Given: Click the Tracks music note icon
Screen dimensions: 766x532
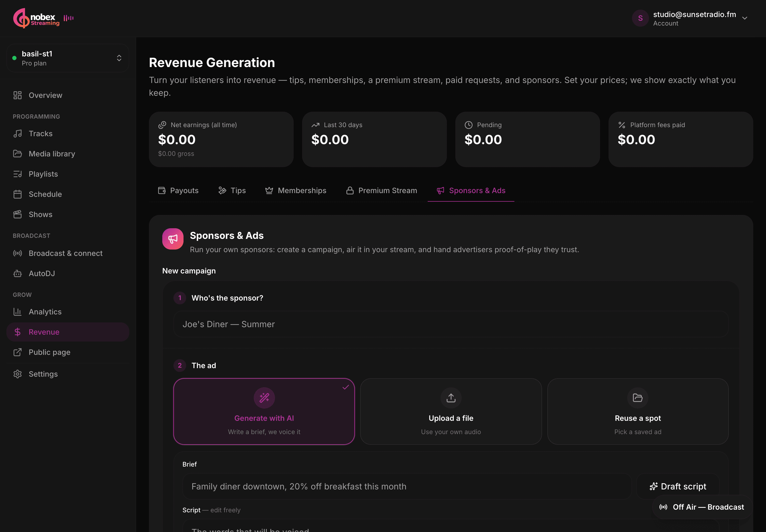Looking at the screenshot, I should click(x=17, y=134).
